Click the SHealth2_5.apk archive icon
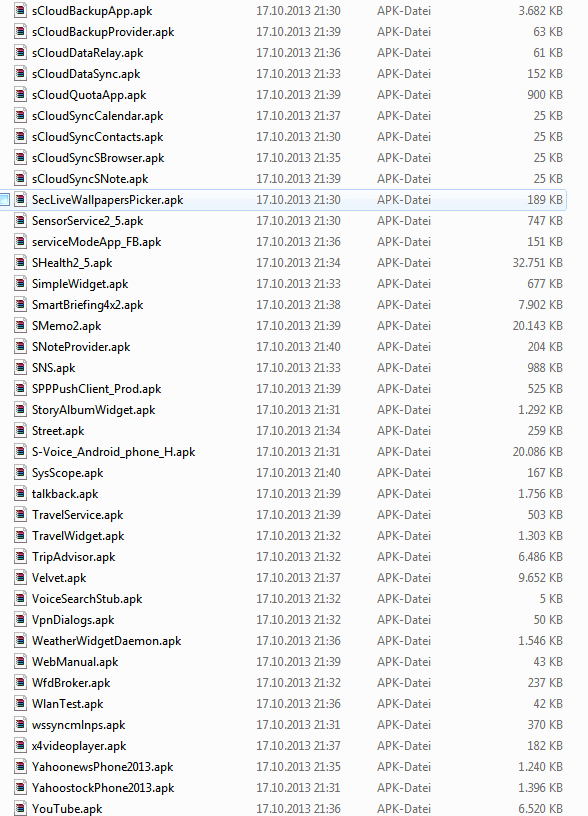This screenshot has height=816, width=588. point(20,263)
